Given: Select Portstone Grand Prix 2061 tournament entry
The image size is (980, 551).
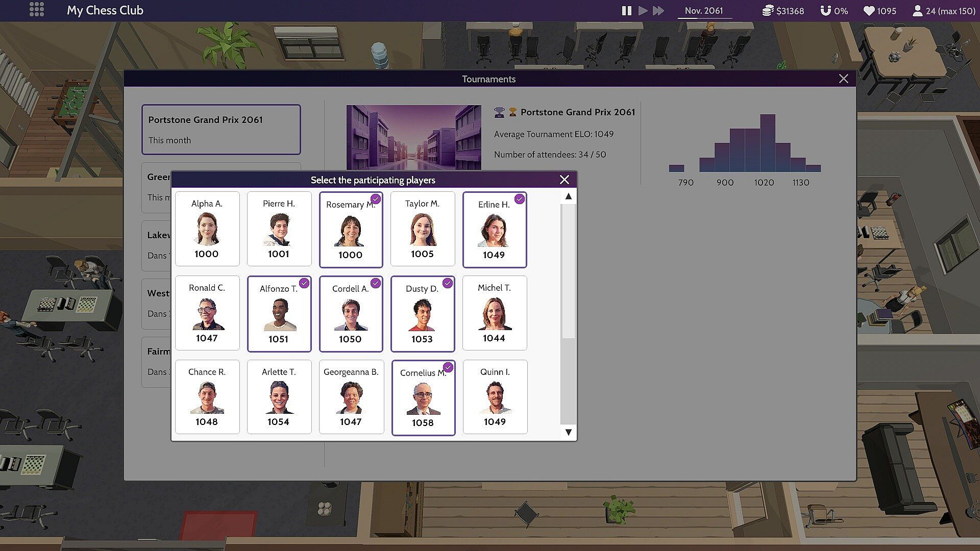Looking at the screenshot, I should coord(221,130).
